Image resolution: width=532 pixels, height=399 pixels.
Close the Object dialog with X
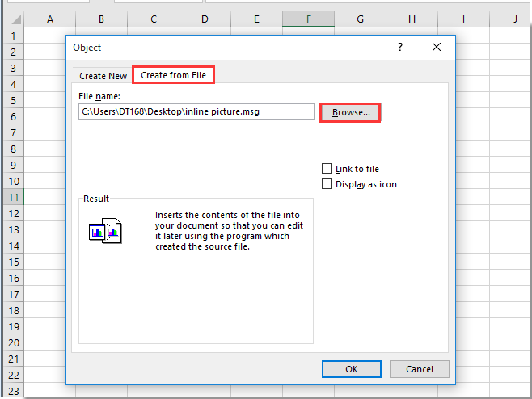point(437,48)
